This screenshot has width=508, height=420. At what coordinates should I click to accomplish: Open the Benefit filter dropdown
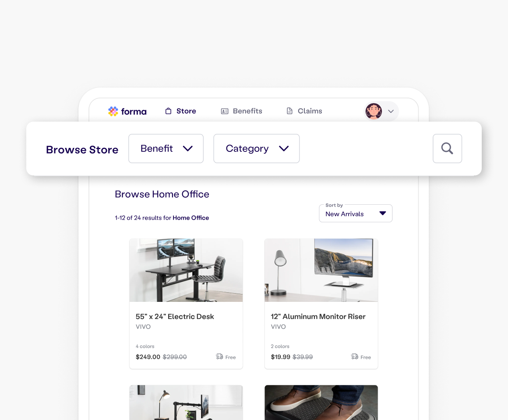166,148
